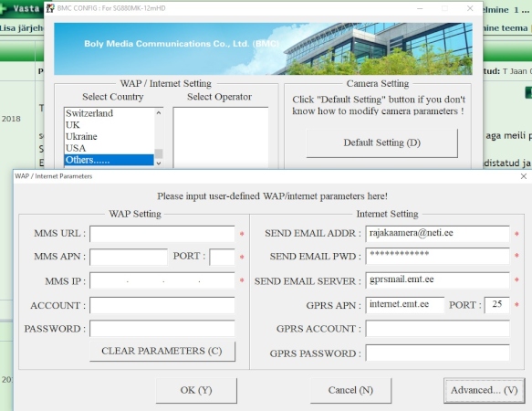Confirm with the OK (Y) button
This screenshot has width=532, height=411.
pyautogui.click(x=196, y=390)
